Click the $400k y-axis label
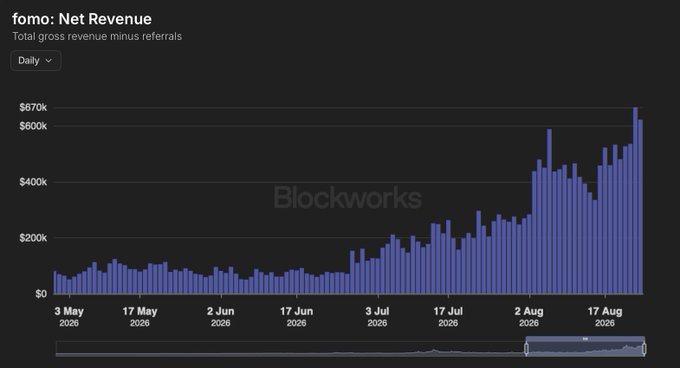Image resolution: width=680 pixels, height=368 pixels. [x=33, y=182]
